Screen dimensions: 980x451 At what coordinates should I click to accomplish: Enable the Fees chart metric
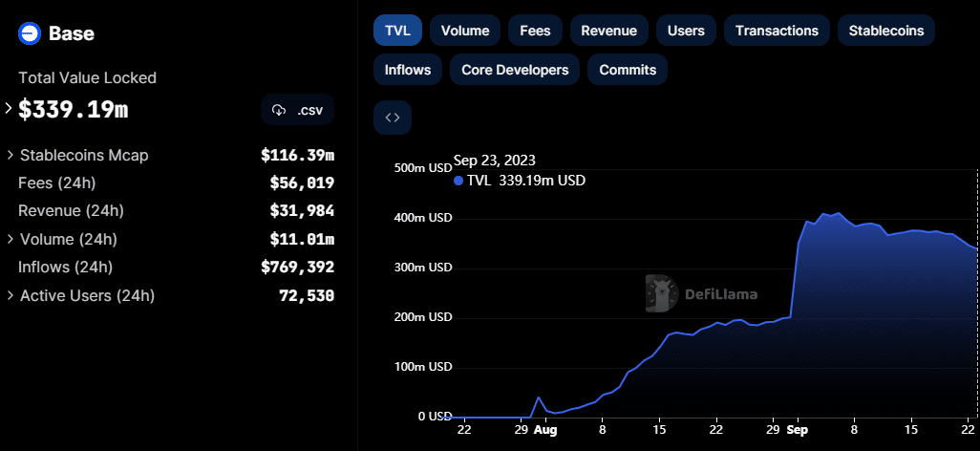click(534, 31)
